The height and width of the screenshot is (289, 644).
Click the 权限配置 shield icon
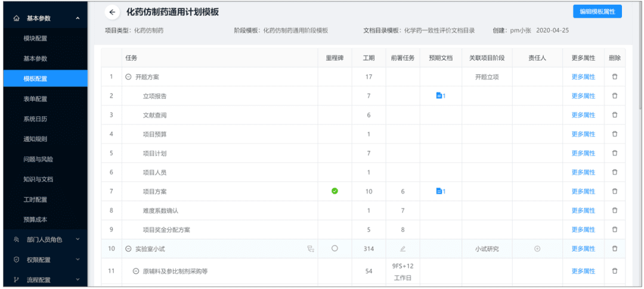[x=17, y=259]
